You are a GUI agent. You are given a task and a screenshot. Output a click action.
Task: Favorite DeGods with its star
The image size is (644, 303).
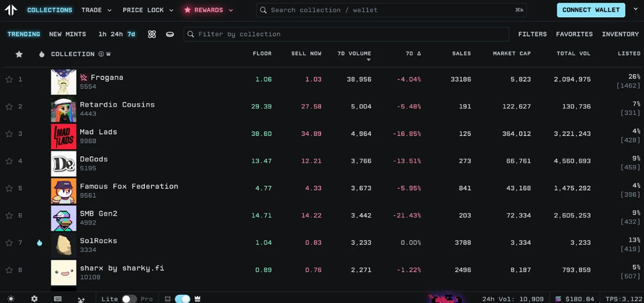tap(9, 161)
